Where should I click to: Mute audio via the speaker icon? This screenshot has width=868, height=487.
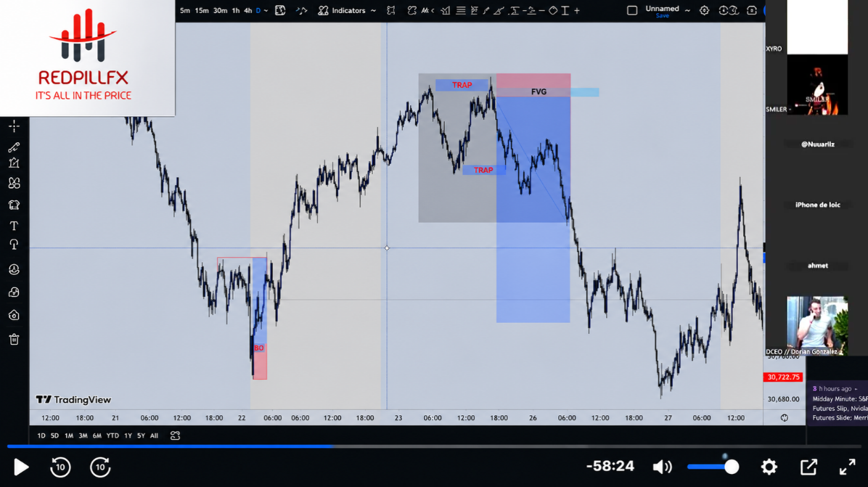point(662,467)
